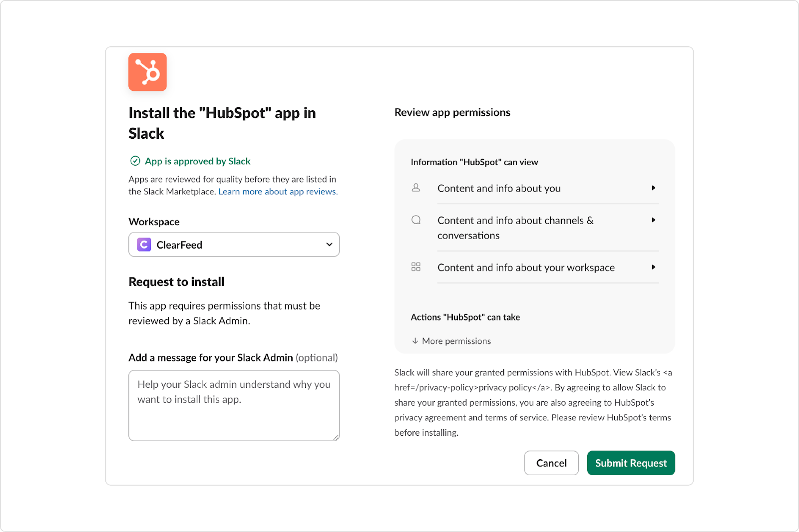Click the 'App is approved by Slack' text
Screen dimensions: 799x532
198,161
